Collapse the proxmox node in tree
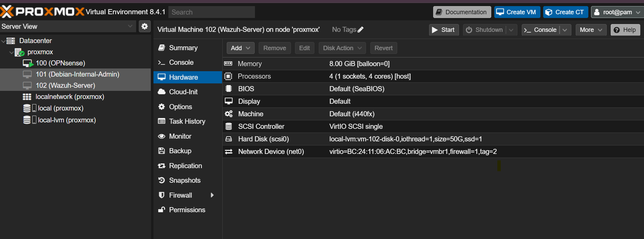644x239 pixels. [x=12, y=52]
